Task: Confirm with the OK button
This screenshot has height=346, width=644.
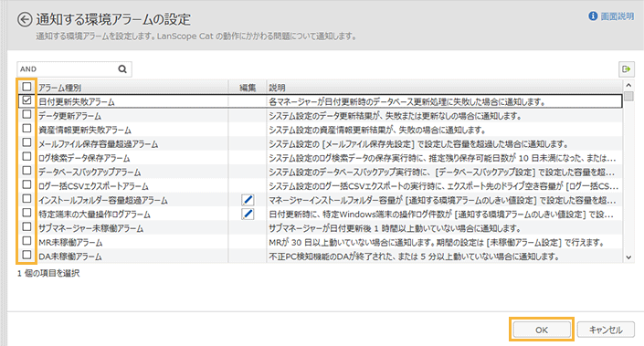Action: coord(542,330)
